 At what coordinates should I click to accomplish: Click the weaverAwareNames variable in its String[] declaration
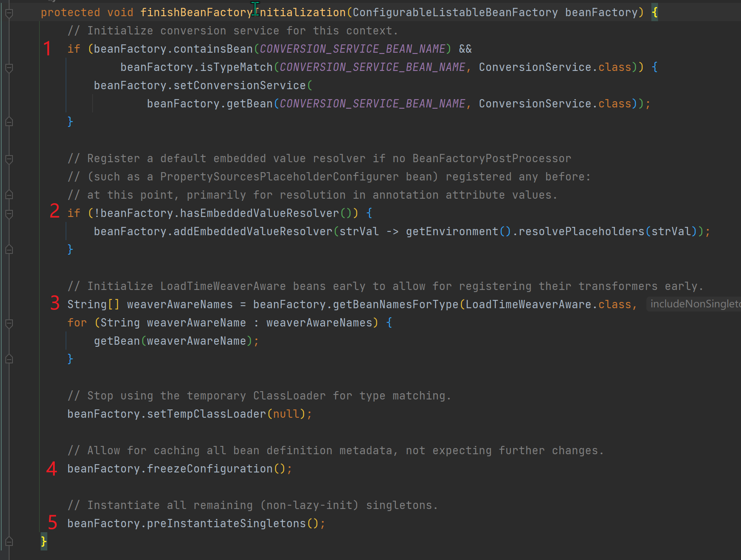pyautogui.click(x=180, y=304)
